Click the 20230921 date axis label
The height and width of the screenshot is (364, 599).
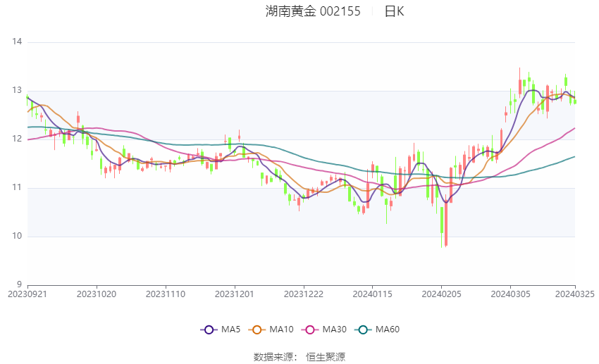27,294
